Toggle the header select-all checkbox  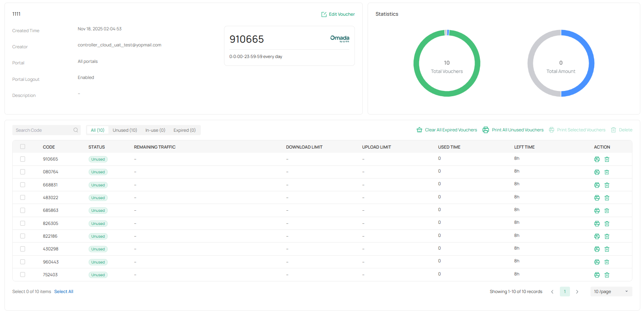(x=23, y=147)
